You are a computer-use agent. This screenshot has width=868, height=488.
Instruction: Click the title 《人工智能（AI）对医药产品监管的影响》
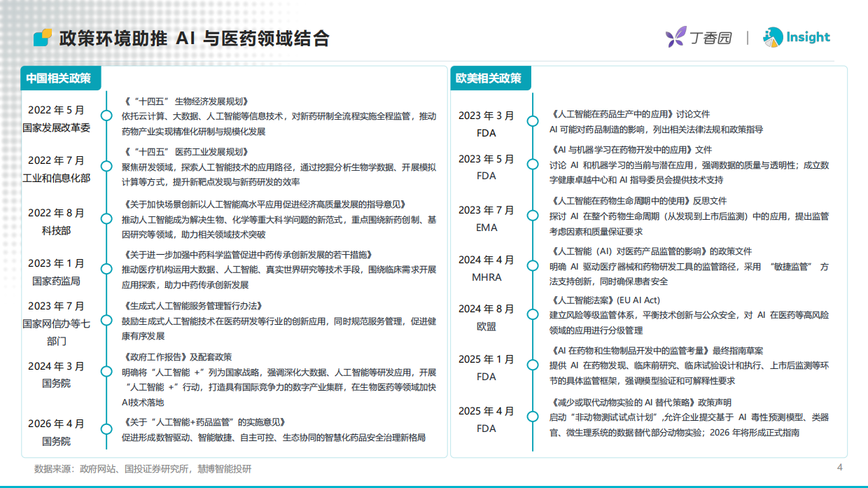click(x=630, y=251)
